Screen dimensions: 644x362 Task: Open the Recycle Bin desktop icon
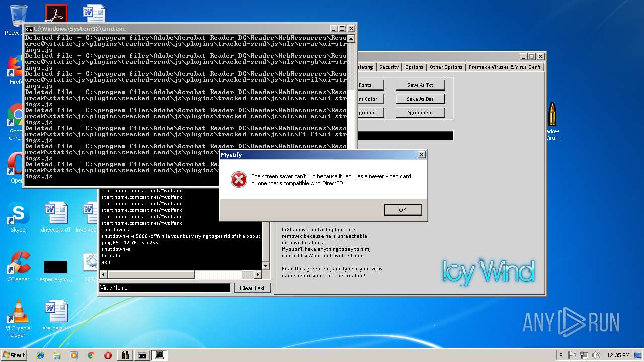18,15
